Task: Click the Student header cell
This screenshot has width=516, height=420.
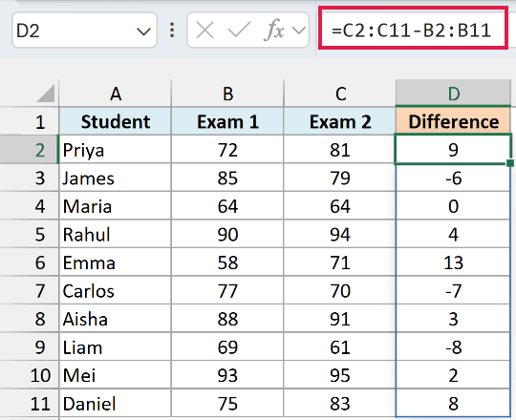Action: tap(116, 121)
